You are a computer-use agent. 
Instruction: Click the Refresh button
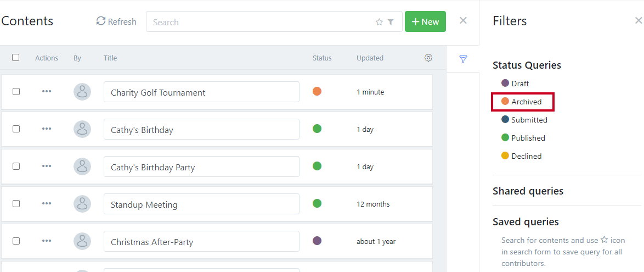point(116,21)
